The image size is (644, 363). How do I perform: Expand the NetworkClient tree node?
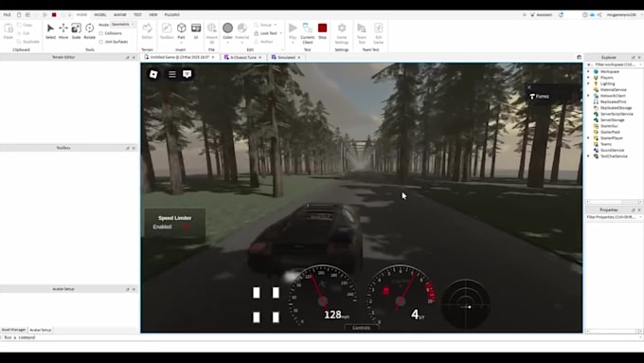(588, 96)
